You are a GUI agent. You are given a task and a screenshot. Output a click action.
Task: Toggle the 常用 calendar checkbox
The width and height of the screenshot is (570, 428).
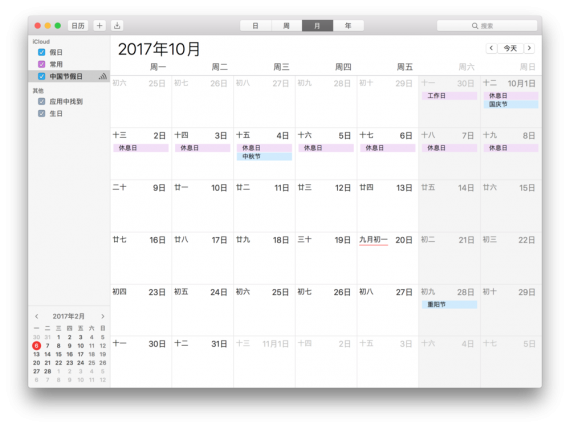coord(41,64)
